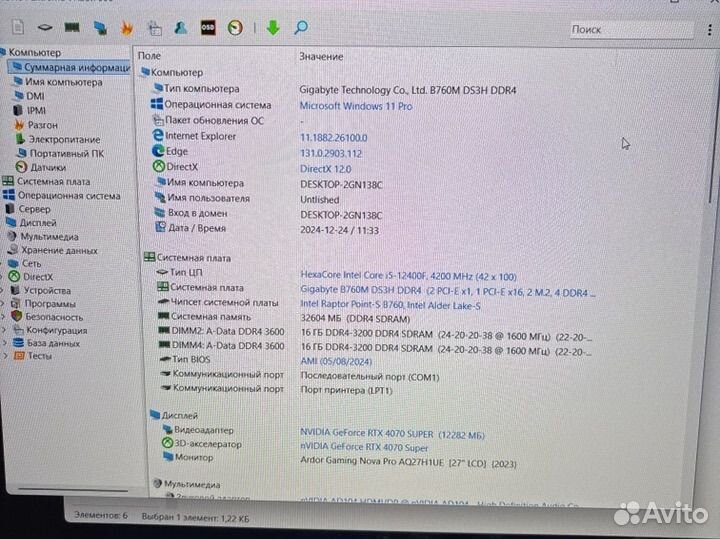Open the DirectX 12.0 link
Image resolution: width=720 pixels, height=539 pixels.
(326, 169)
